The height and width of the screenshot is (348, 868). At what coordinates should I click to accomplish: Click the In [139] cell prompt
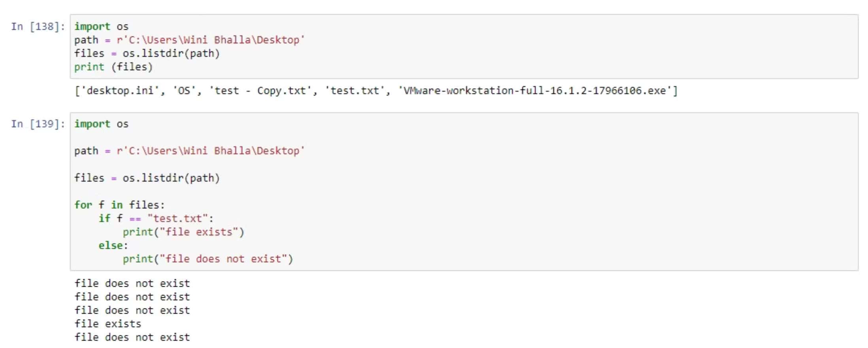click(x=38, y=124)
